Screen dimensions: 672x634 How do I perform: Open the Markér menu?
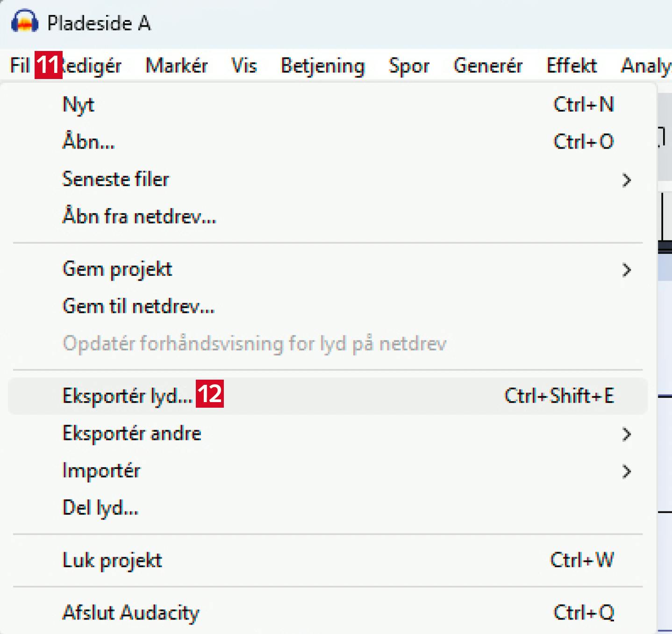177,65
